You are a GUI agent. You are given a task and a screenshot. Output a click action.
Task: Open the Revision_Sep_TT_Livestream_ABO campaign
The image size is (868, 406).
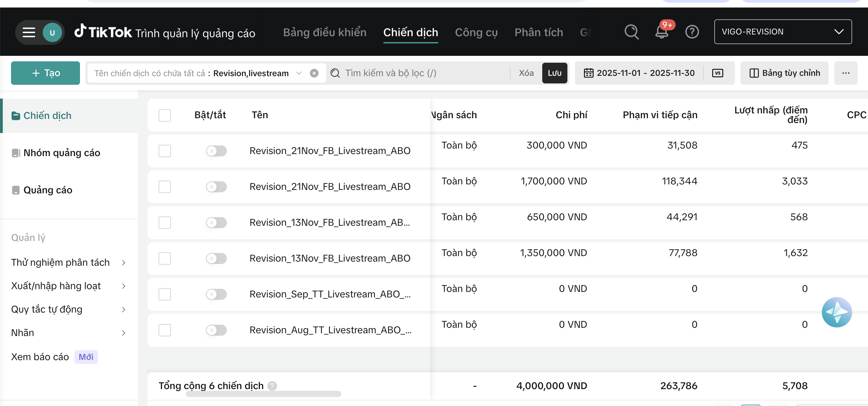(x=330, y=294)
